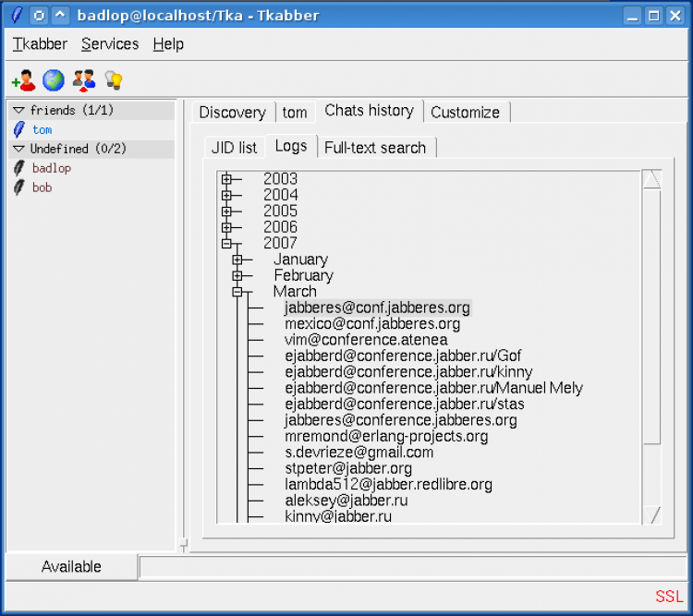This screenshot has width=693, height=616.
Task: Collapse the 2007 log year
Action: click(x=226, y=243)
